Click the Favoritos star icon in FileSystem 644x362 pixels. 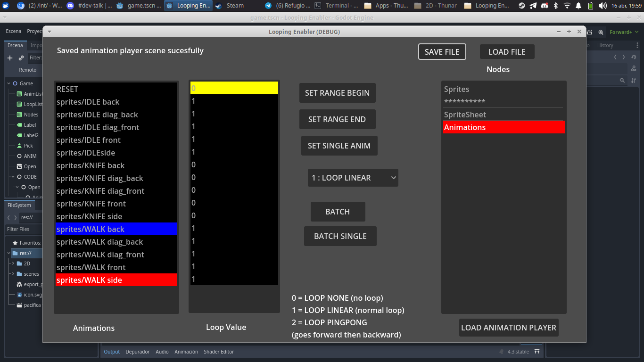pos(15,243)
